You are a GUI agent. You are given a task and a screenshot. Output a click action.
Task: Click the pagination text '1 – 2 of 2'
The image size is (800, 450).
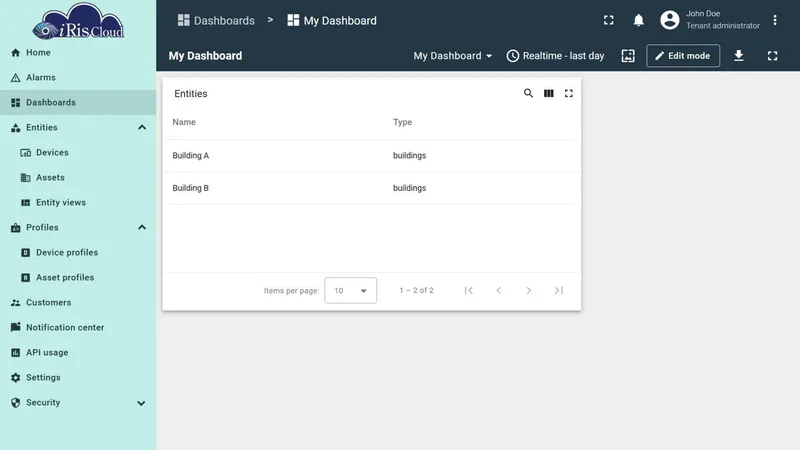(x=416, y=290)
